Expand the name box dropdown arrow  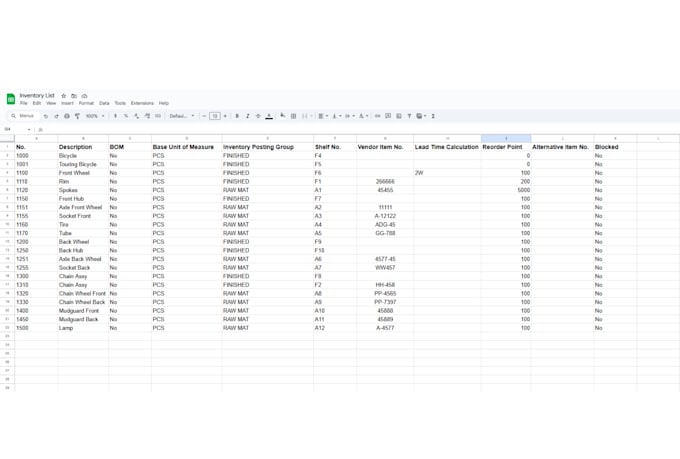29,130
